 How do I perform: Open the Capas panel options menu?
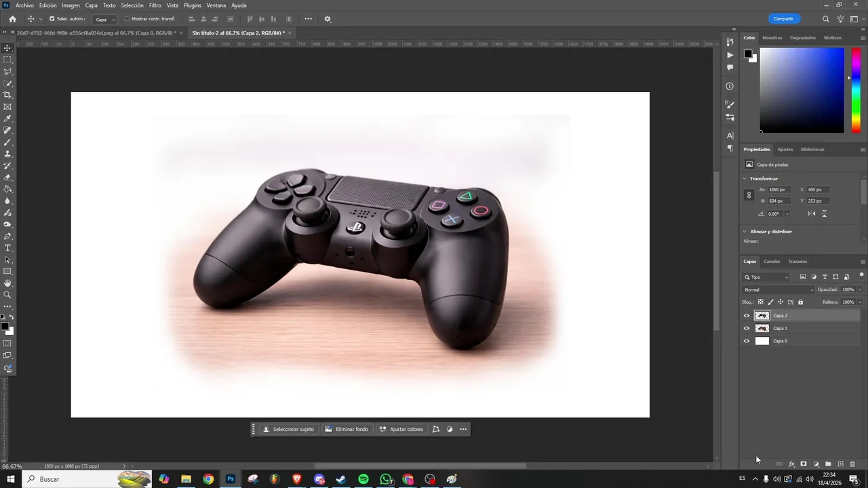pos(863,262)
